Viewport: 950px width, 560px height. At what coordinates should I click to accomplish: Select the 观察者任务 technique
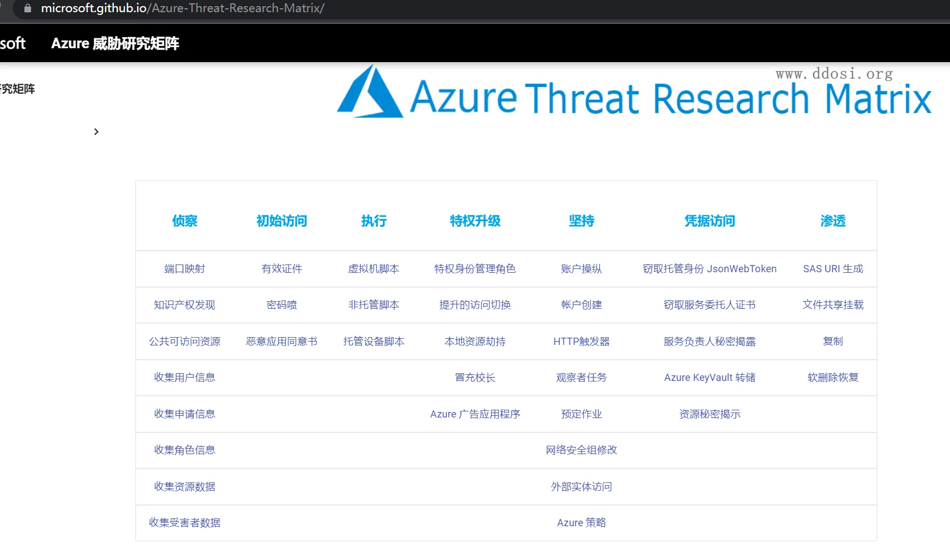coord(582,378)
